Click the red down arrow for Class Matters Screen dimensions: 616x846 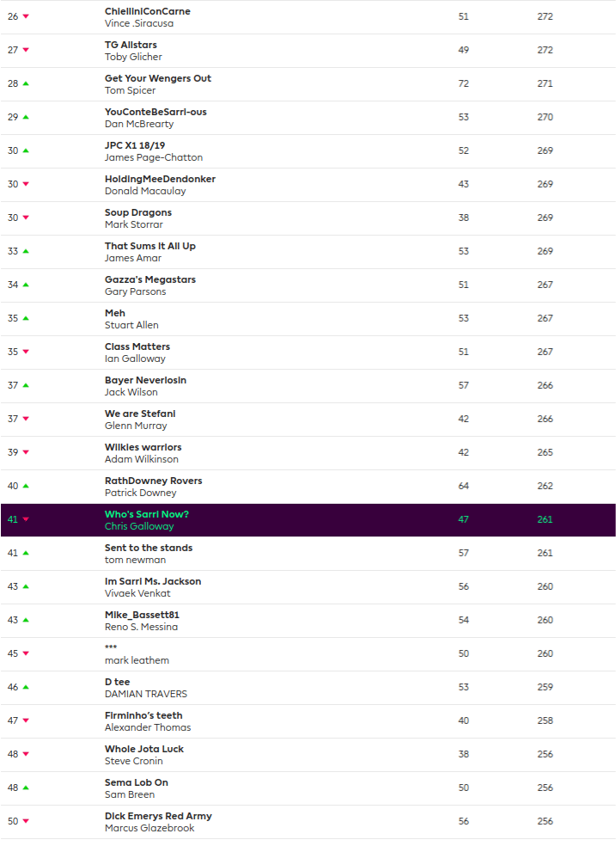click(x=26, y=352)
